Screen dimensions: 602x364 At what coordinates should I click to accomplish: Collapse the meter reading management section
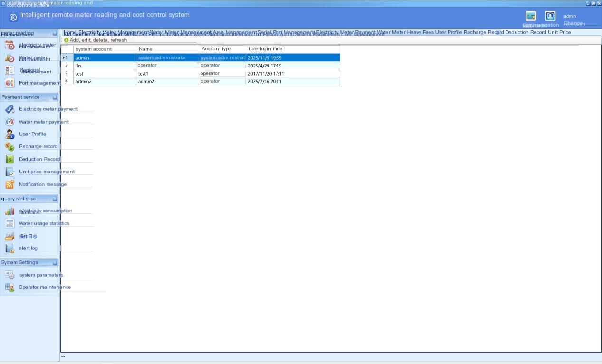[55, 33]
